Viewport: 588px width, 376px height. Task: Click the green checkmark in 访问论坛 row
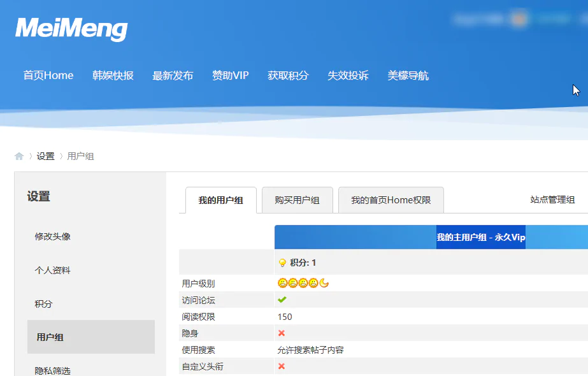coord(282,300)
